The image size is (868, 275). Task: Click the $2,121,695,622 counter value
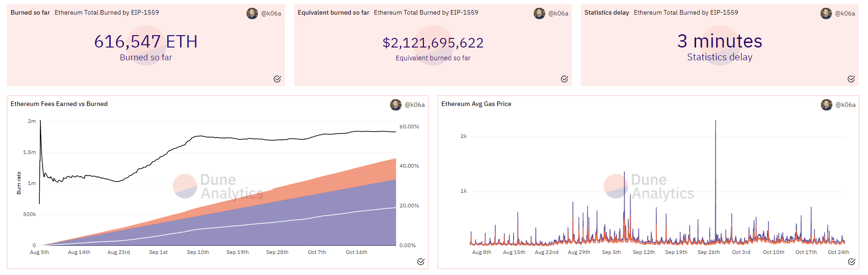[x=433, y=42]
